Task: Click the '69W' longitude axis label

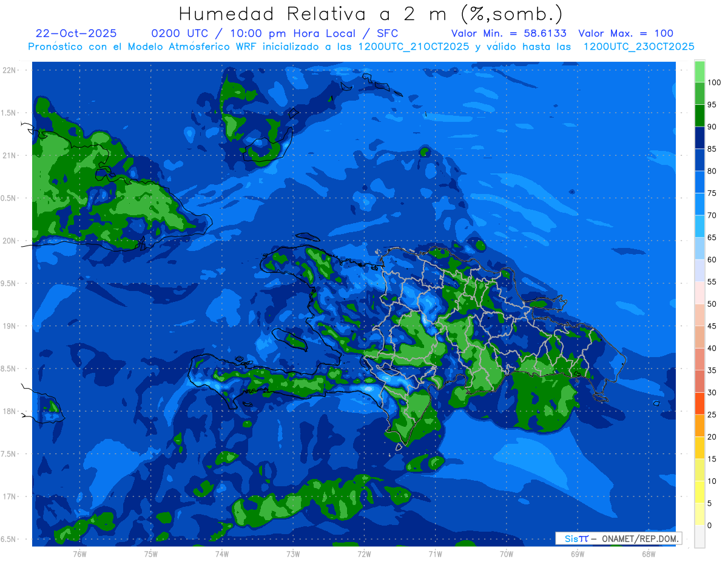Action: 578,554
